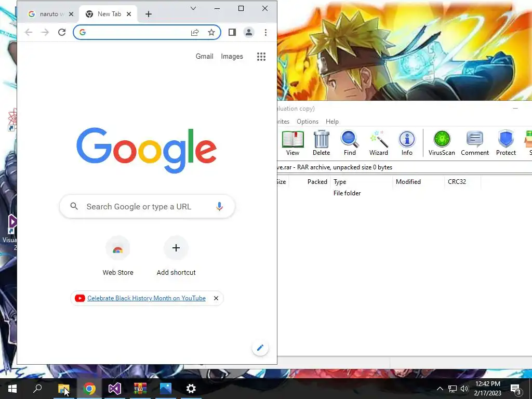Open volume control in system tray
The width and height of the screenshot is (532, 399).
[x=464, y=389]
